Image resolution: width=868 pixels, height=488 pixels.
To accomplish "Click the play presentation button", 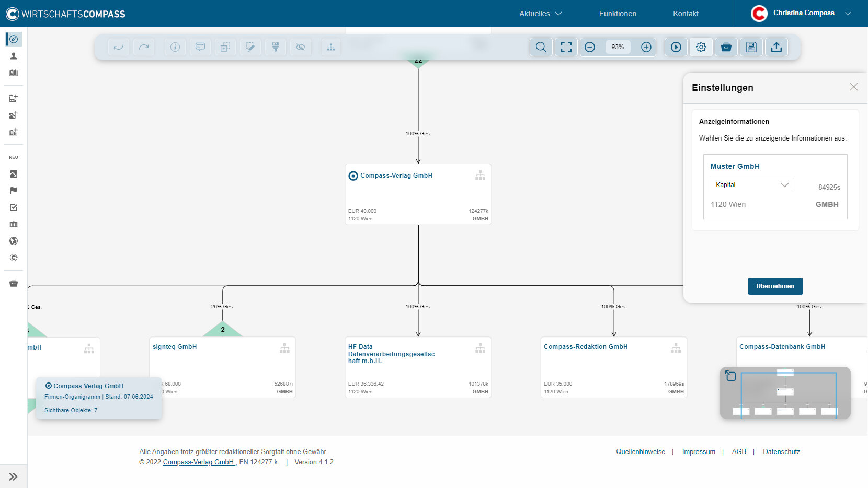I will coord(676,47).
